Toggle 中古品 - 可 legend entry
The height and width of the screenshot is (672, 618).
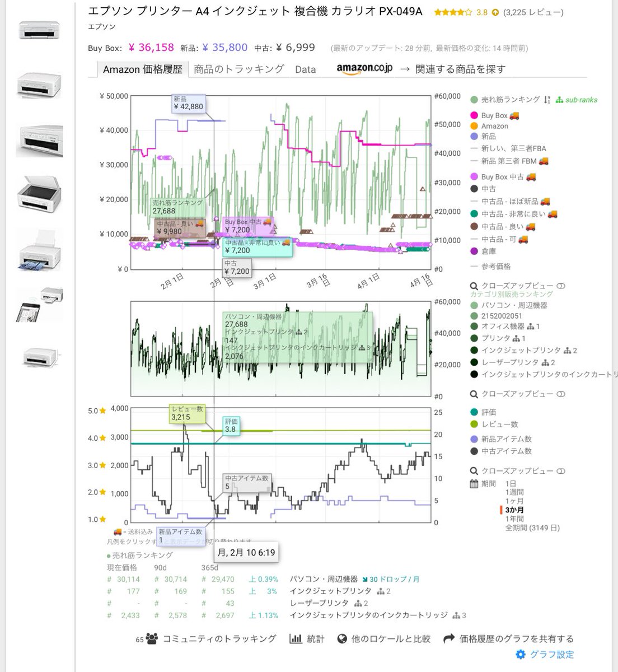tap(499, 240)
